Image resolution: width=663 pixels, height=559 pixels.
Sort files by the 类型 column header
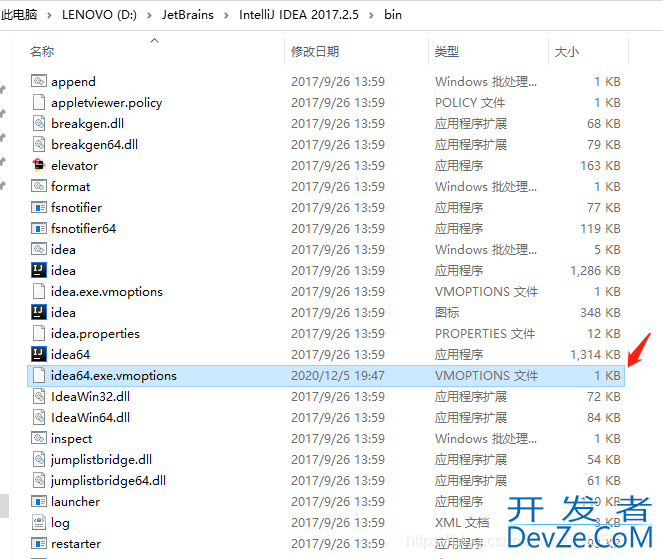pos(447,52)
